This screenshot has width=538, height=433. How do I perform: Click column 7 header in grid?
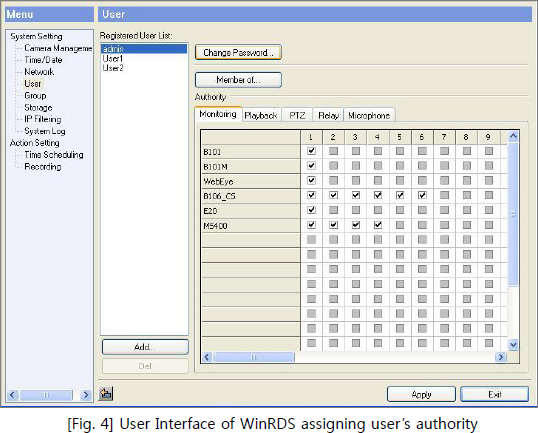tap(444, 137)
